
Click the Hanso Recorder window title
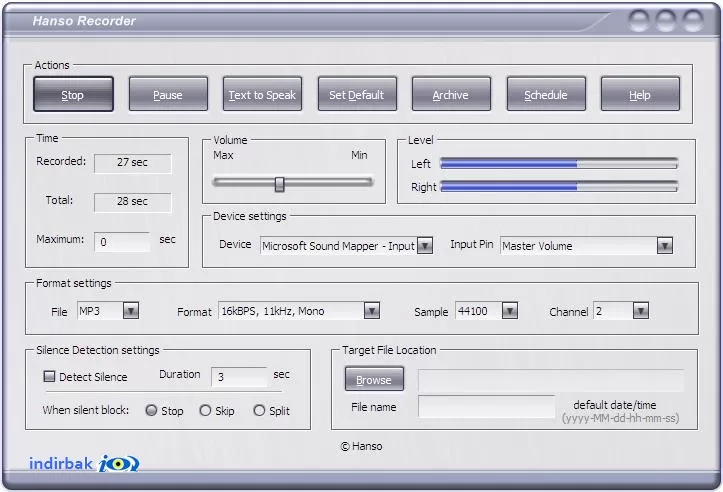click(84, 21)
